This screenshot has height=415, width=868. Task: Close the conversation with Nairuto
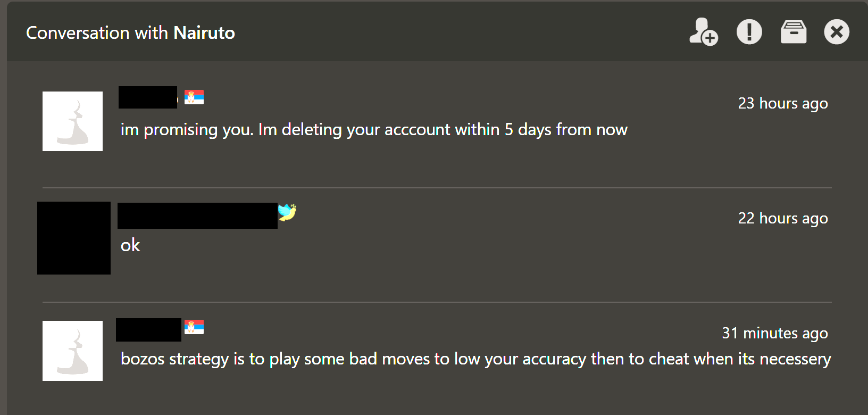(836, 32)
